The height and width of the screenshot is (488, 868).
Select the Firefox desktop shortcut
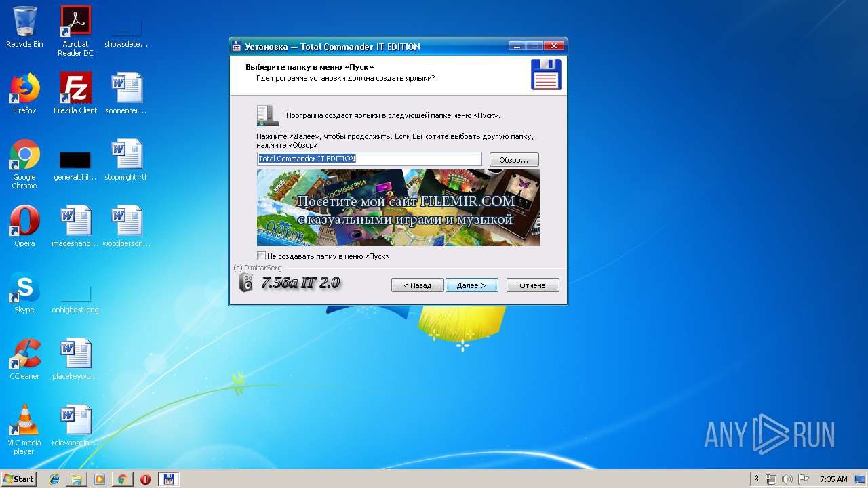coord(24,94)
